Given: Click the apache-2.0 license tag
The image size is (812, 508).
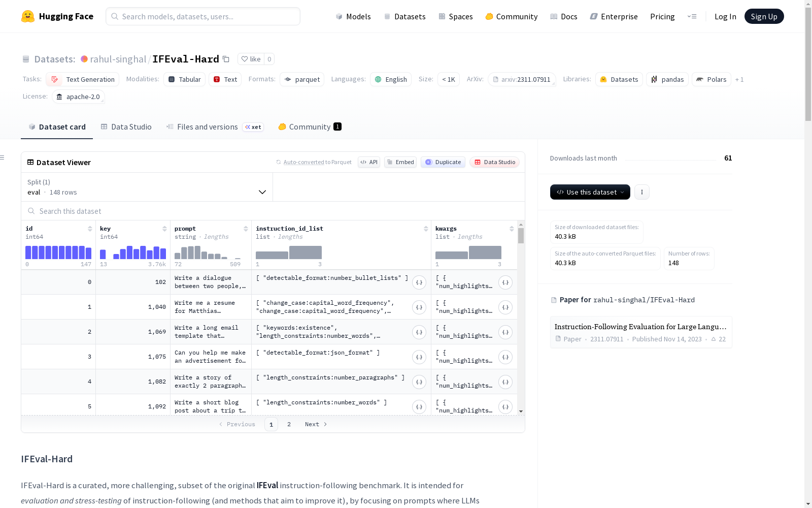Looking at the screenshot, I should [x=78, y=97].
